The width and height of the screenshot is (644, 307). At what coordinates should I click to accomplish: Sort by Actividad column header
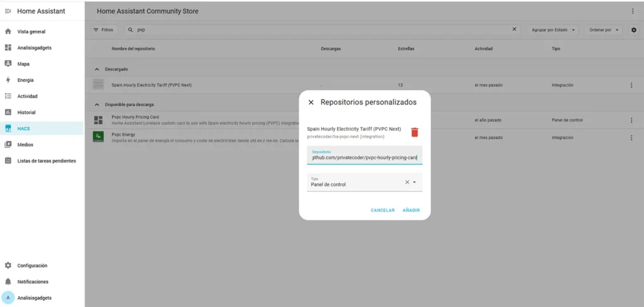click(x=484, y=48)
